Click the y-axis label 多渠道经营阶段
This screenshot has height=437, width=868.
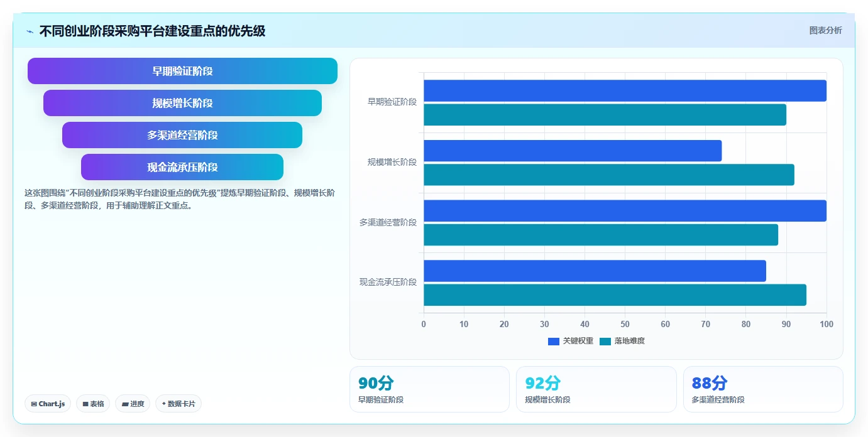click(x=388, y=222)
